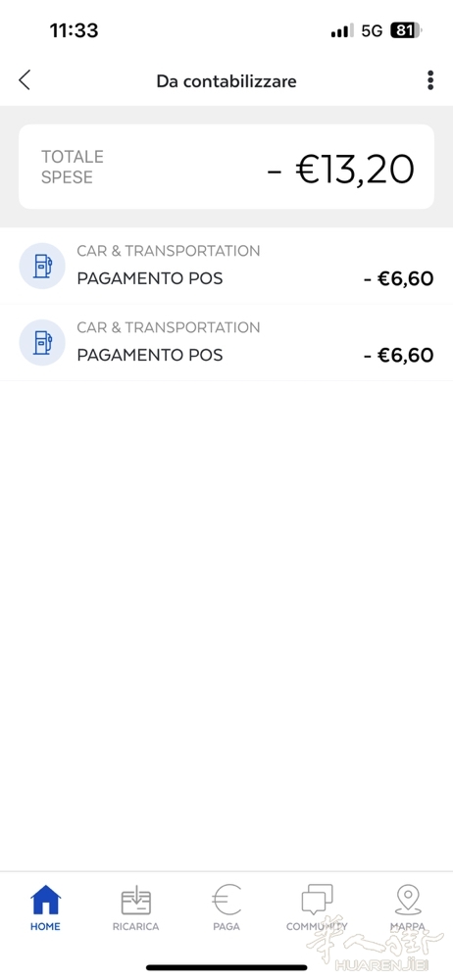Switch to the RICARICA tab label
453x980 pixels.
click(135, 926)
